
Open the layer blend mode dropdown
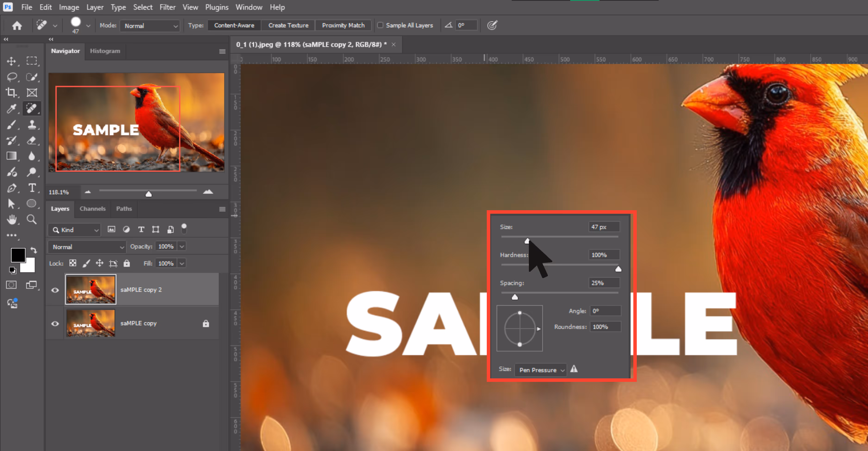[x=87, y=247]
